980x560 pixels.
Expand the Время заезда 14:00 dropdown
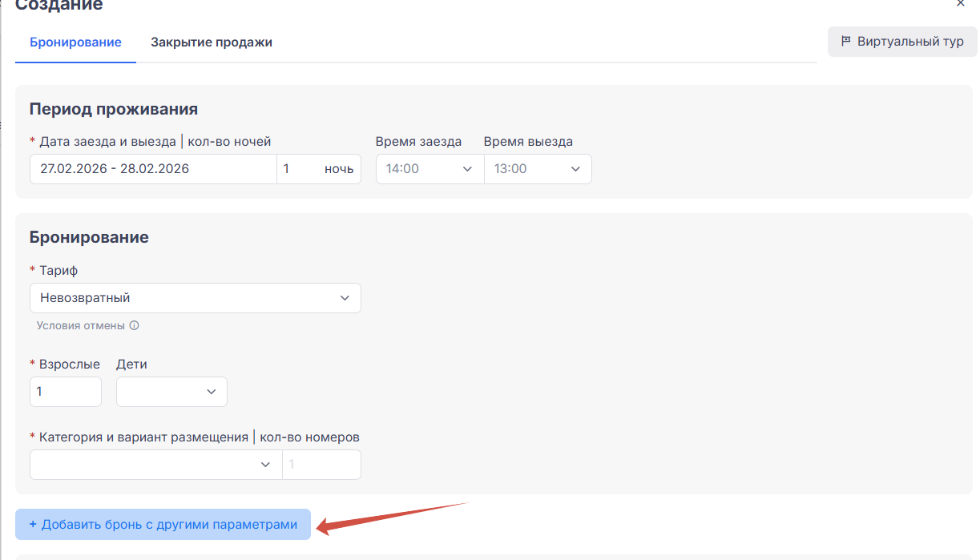429,169
